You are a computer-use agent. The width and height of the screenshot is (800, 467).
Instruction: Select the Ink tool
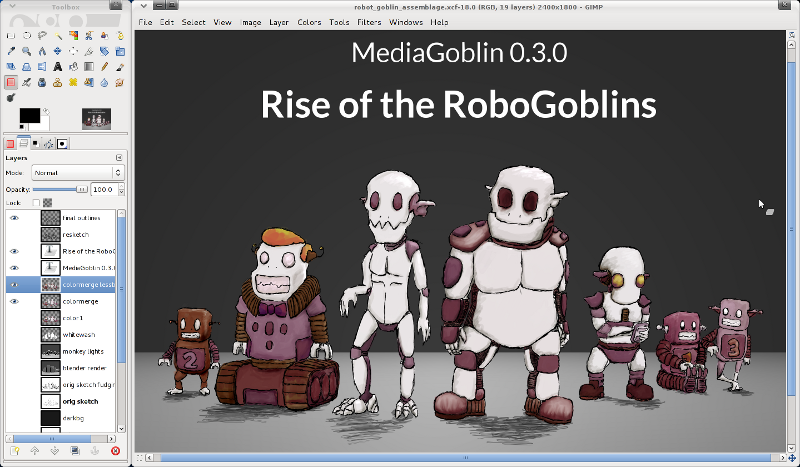(x=42, y=82)
